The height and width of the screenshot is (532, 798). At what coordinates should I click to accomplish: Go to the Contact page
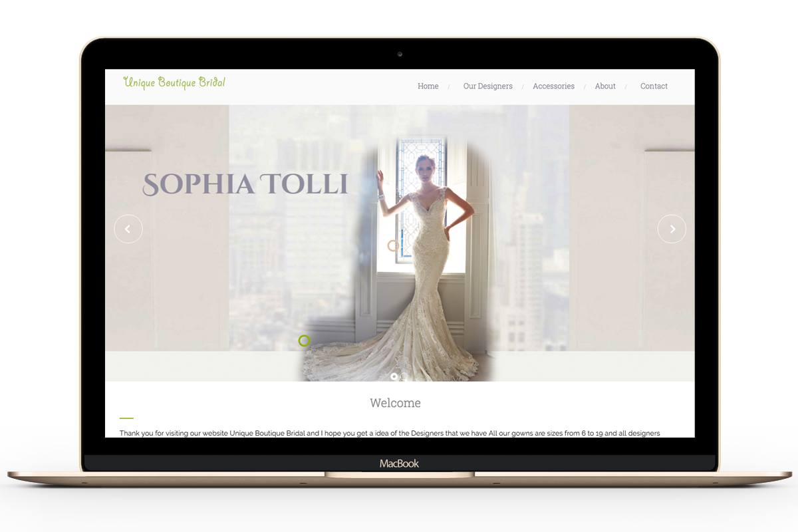click(x=654, y=86)
